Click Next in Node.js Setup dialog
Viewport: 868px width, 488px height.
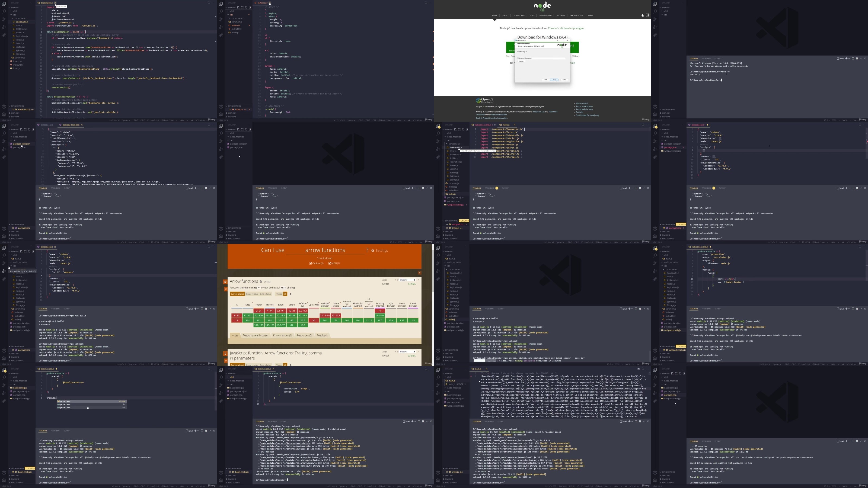[x=554, y=80]
